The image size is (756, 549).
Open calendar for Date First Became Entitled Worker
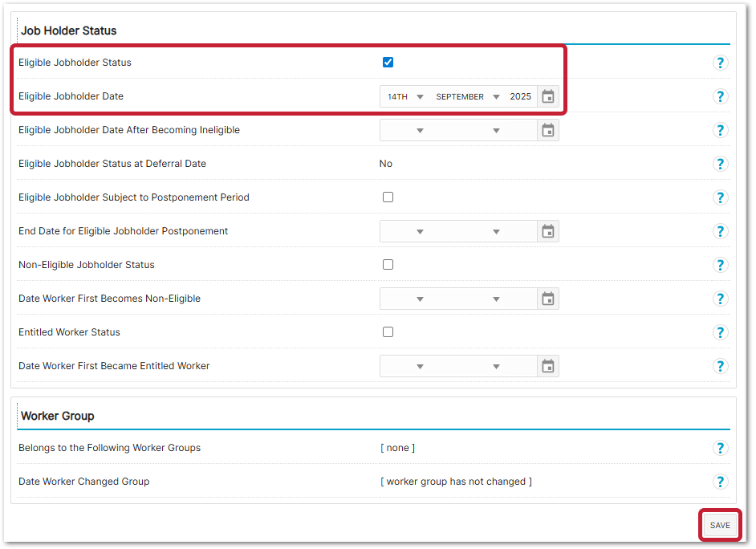[548, 366]
